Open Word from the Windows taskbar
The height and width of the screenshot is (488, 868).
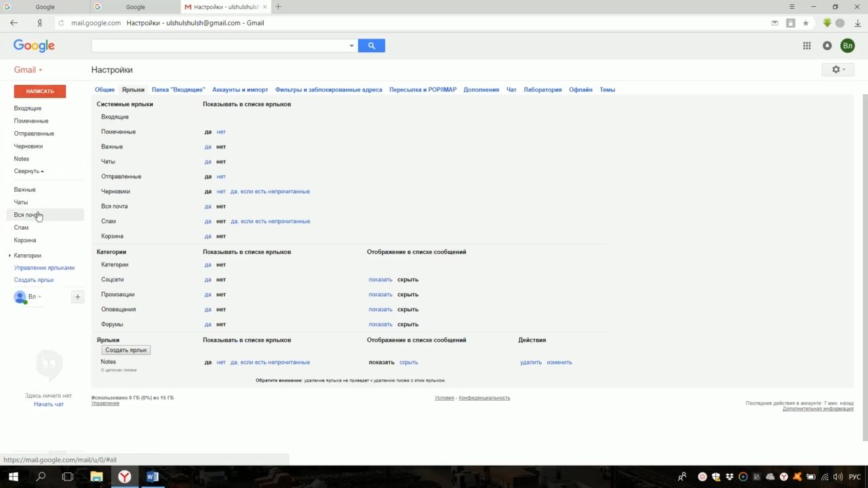coord(153,477)
